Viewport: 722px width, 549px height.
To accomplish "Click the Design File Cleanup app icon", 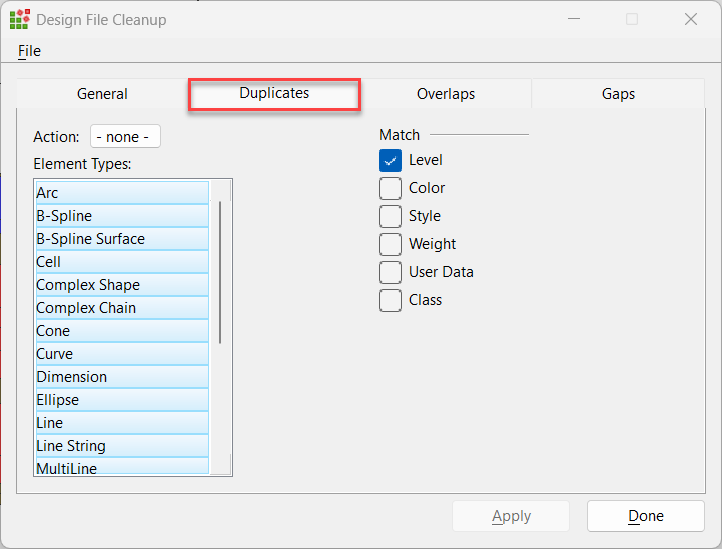I will click(19, 19).
